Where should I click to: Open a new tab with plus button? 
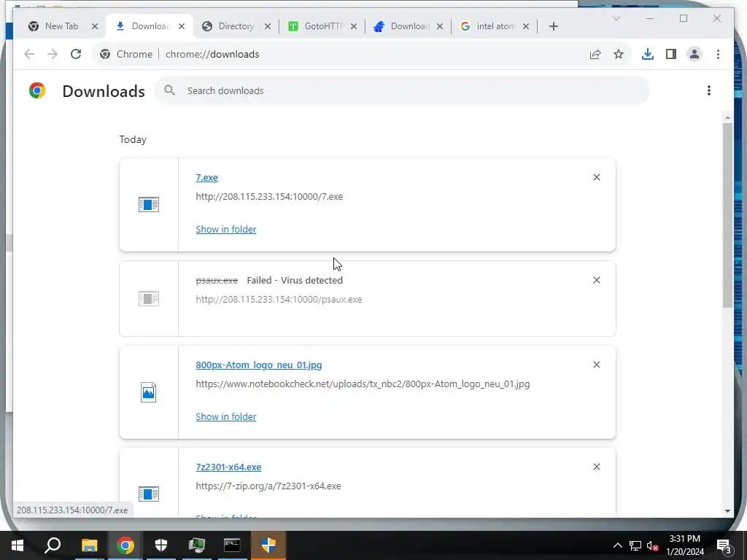click(x=553, y=26)
